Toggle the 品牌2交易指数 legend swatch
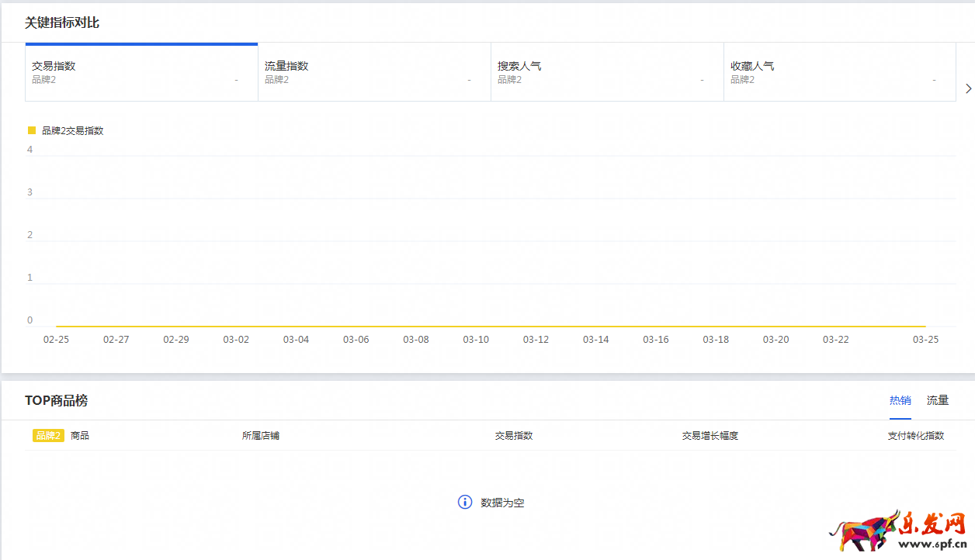The image size is (975, 560). (32, 130)
